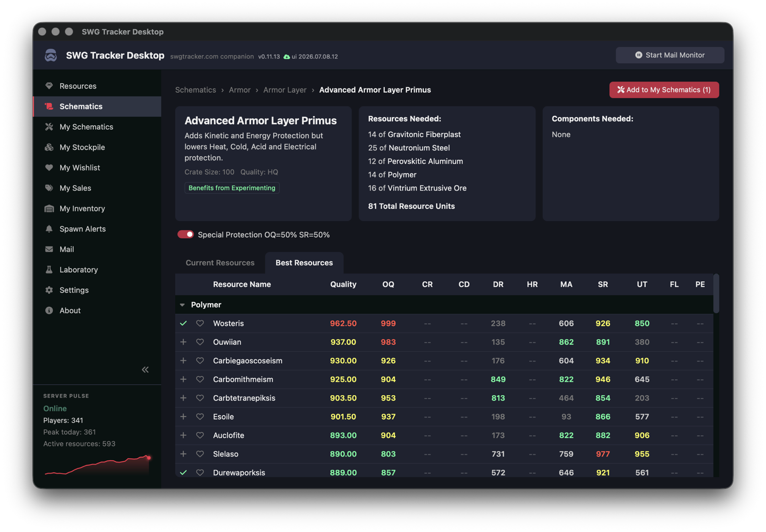Screen dimensions: 766x532
Task: Click the My Wishlist heart icon
Action: click(x=49, y=167)
